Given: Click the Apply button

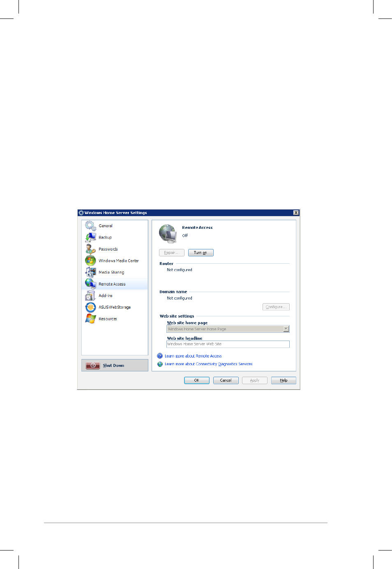Looking at the screenshot, I should pos(255,380).
